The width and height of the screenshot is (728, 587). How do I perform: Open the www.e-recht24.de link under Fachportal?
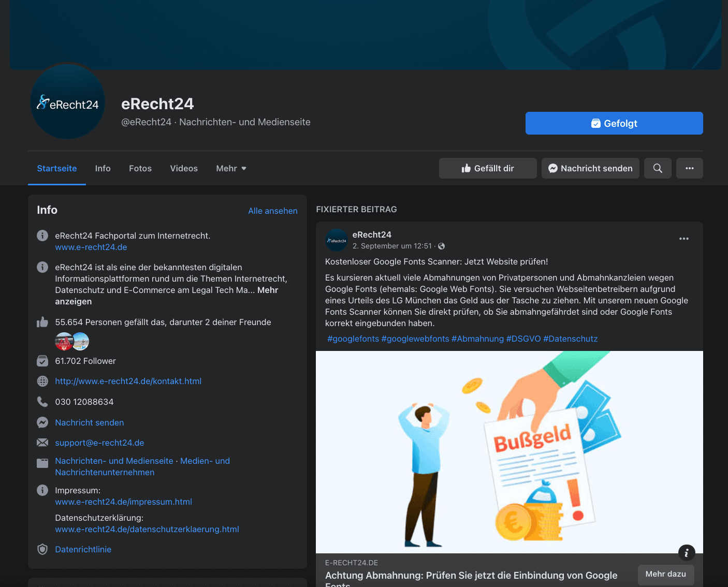point(91,247)
